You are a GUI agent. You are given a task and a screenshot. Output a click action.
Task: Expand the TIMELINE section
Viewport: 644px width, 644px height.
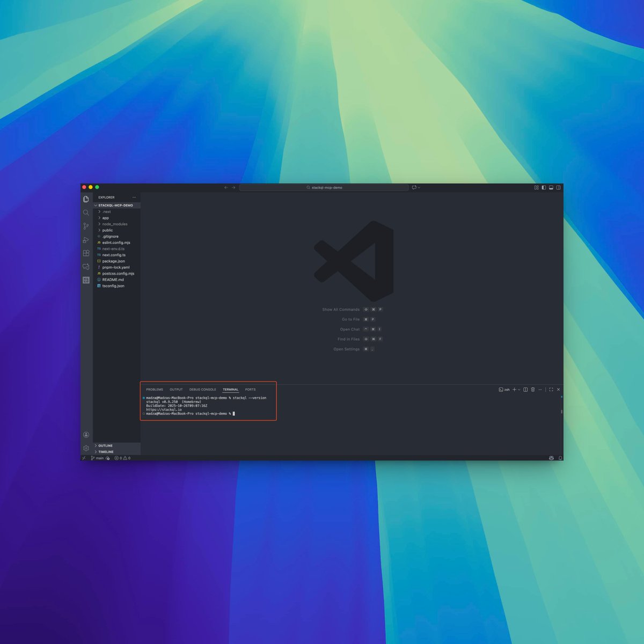pos(116,452)
